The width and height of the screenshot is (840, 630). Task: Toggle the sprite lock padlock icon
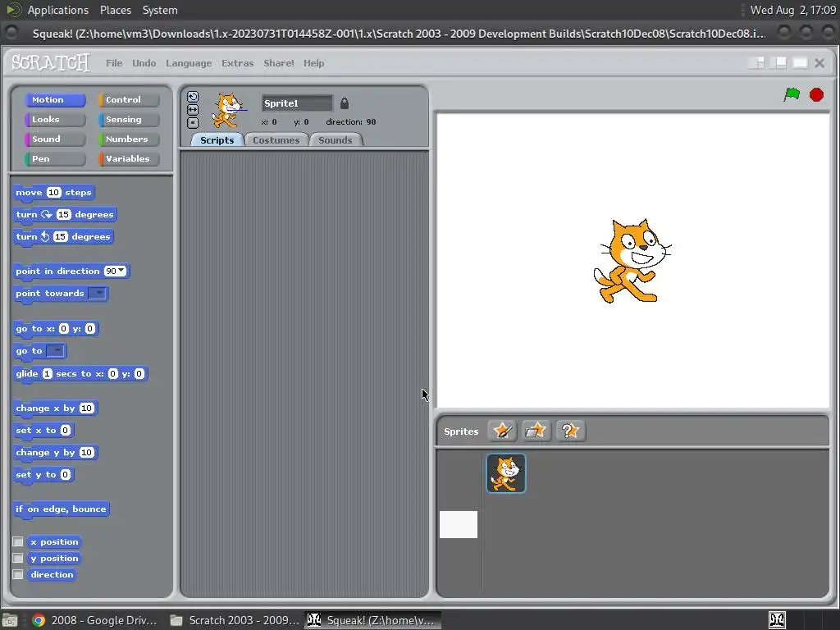345,103
